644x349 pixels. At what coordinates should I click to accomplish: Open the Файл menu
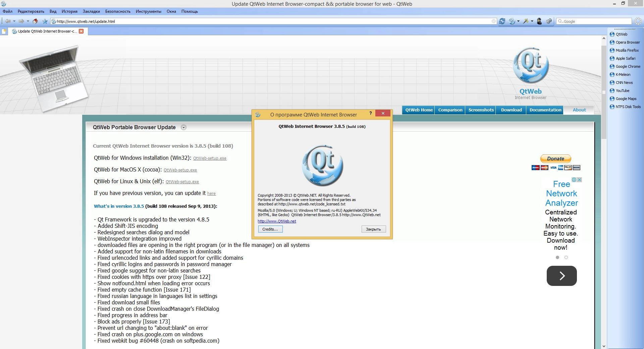[x=7, y=11]
